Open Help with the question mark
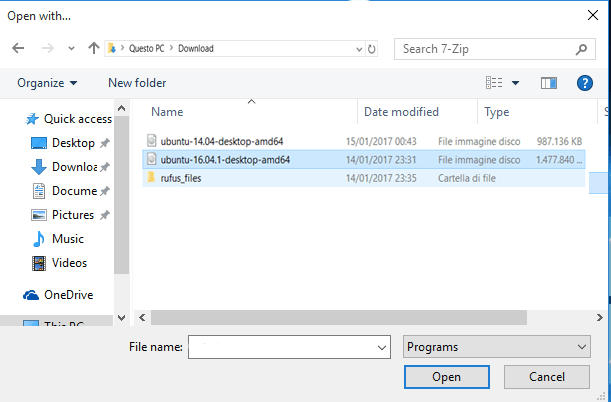This screenshot has width=611, height=402. (585, 83)
